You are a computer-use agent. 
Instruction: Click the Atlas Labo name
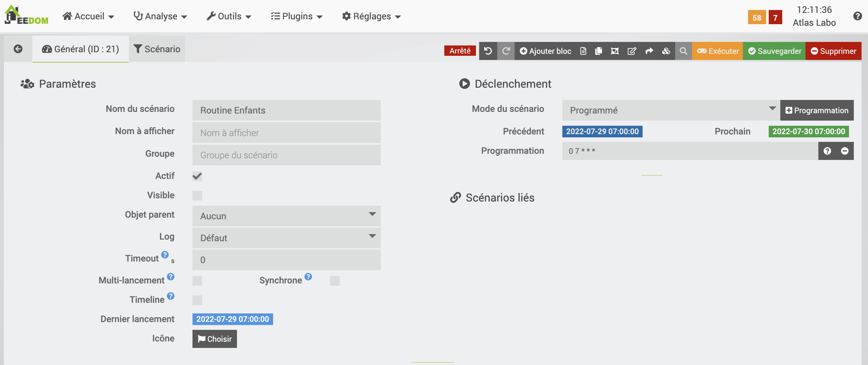point(814,23)
